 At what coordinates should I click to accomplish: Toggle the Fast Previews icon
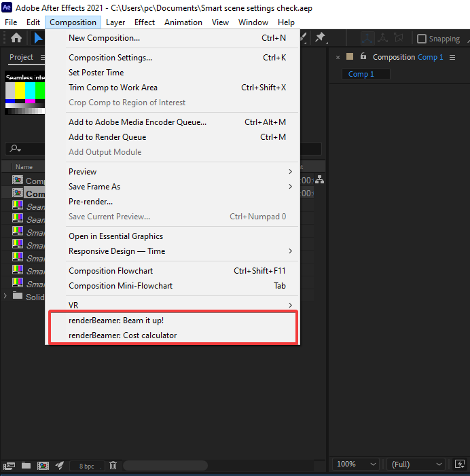(459, 464)
